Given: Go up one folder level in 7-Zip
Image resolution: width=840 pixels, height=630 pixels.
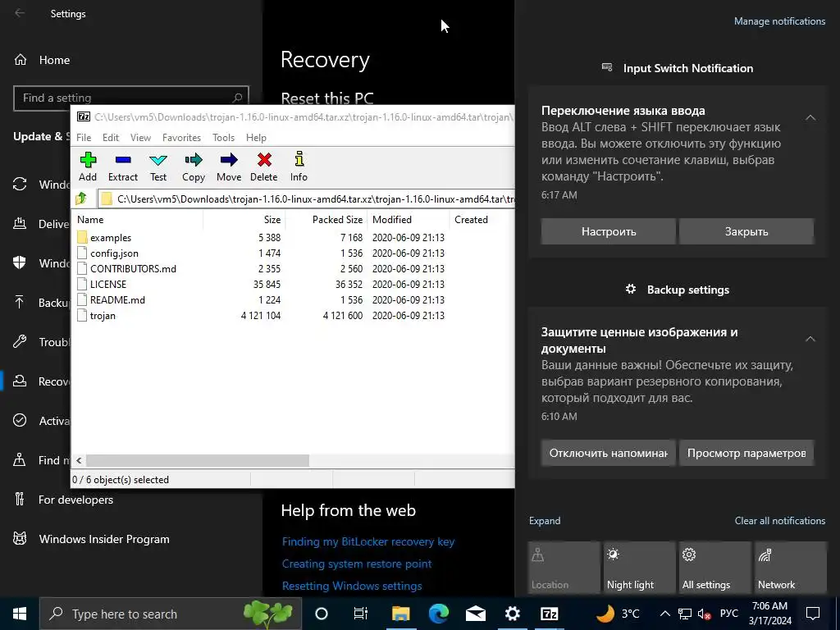Looking at the screenshot, I should [81, 199].
